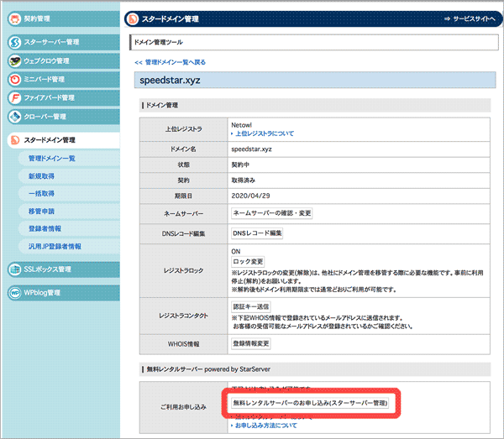This screenshot has width=504, height=439.
Task: Open 汎用JP登録者情報 in the sidebar
Action: click(55, 246)
